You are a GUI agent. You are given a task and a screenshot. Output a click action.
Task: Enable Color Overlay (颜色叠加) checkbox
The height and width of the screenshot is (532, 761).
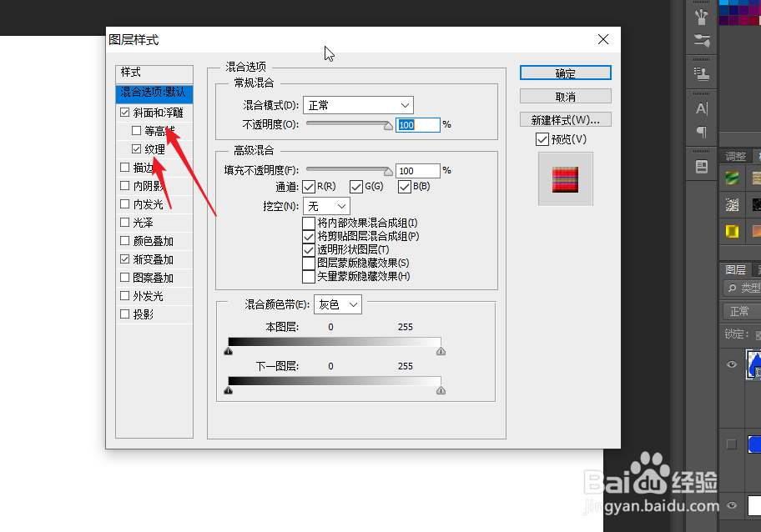click(x=124, y=240)
